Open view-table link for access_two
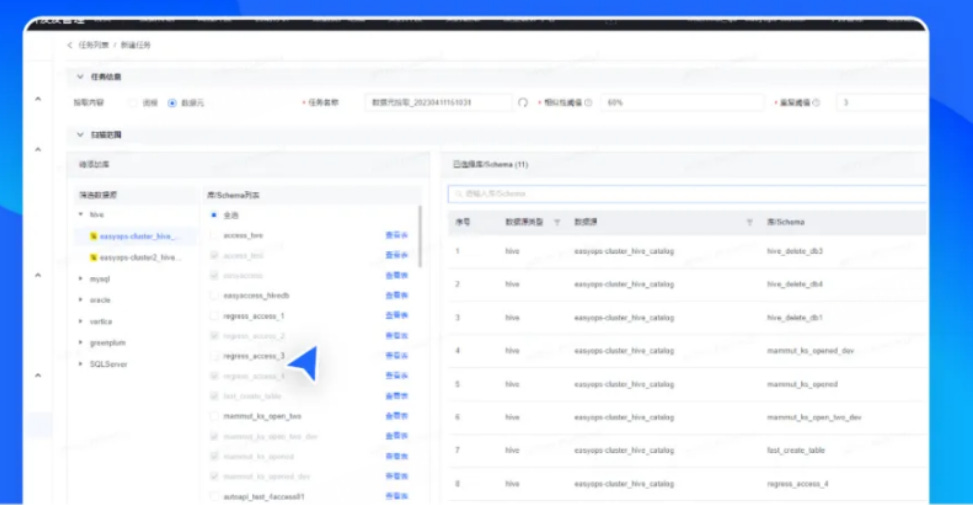973x505 pixels. coord(397,236)
